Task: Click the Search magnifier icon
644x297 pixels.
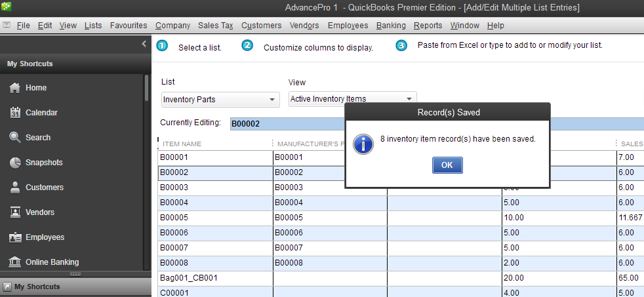Action: pos(15,138)
